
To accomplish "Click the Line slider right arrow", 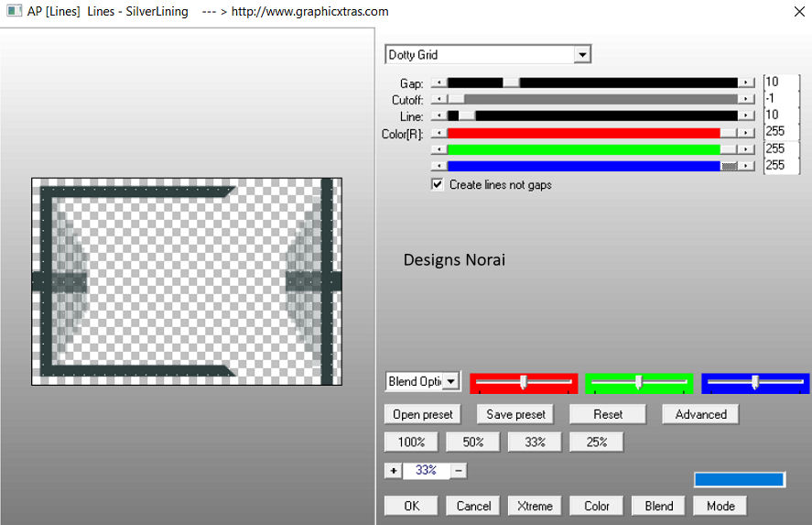I will click(x=746, y=115).
